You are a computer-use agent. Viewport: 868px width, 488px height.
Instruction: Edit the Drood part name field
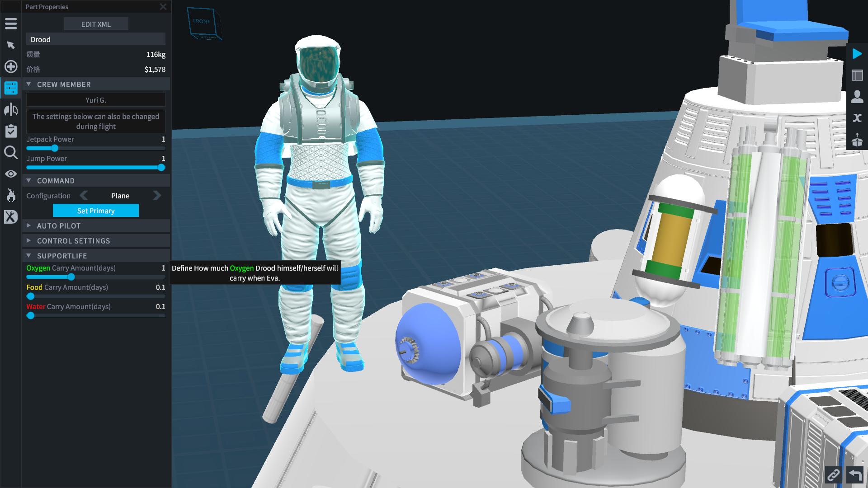point(96,39)
